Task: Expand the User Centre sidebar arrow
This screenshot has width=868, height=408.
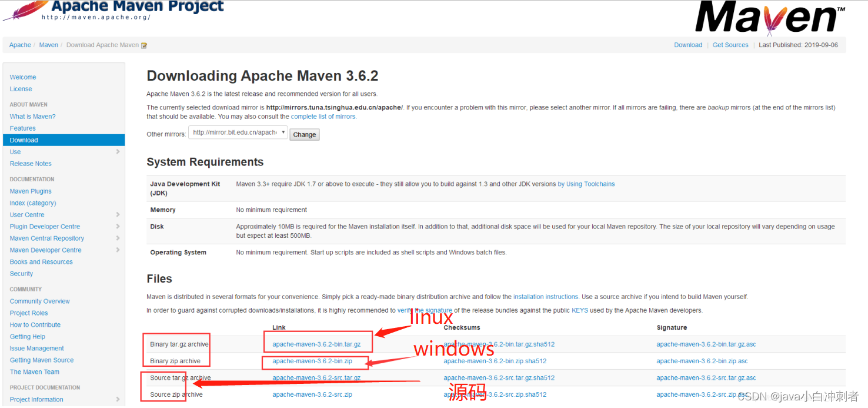Action: click(118, 215)
